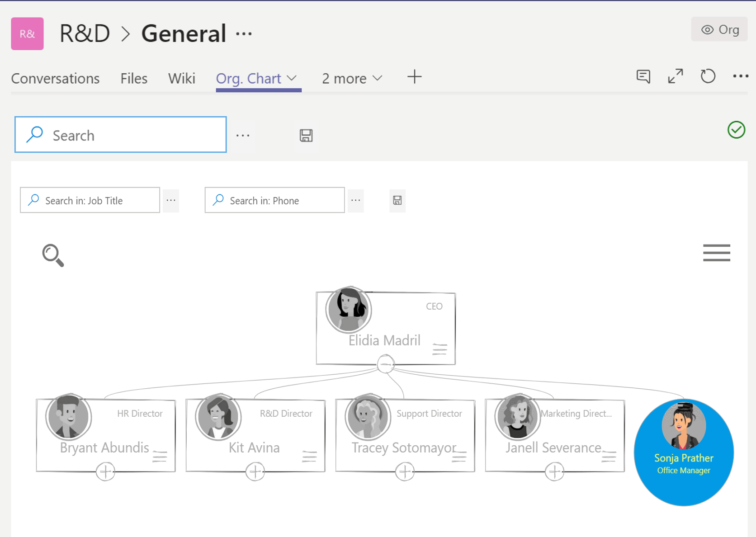The height and width of the screenshot is (537, 756).
Task: Open the hamburger layout menu on the right
Action: pos(717,253)
